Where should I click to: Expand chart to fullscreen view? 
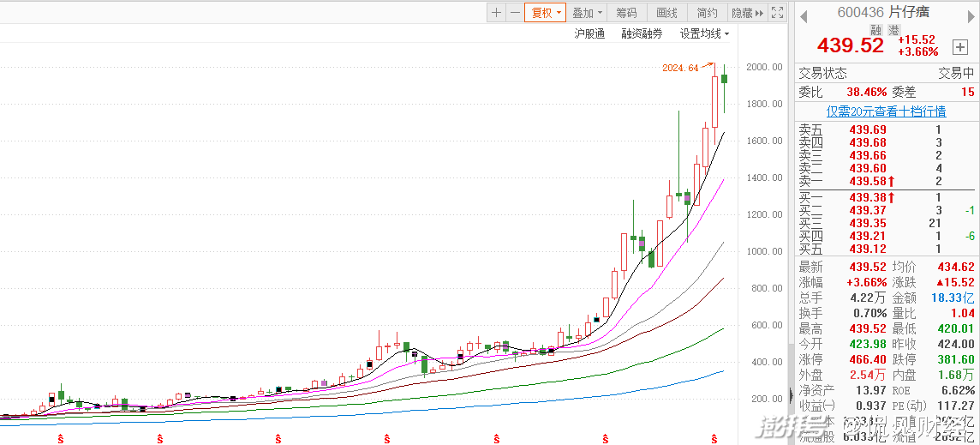777,12
